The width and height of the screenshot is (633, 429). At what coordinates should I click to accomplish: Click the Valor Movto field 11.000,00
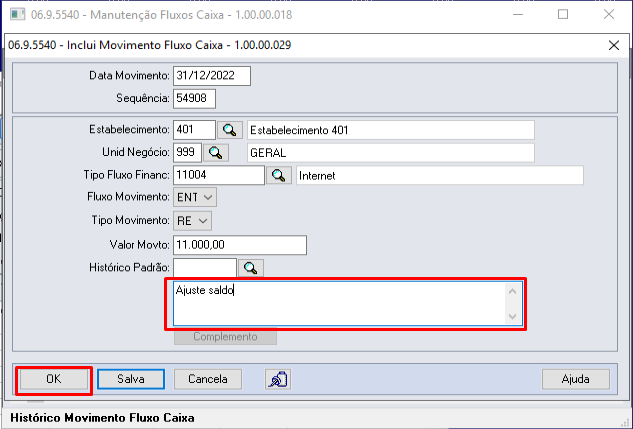coord(240,245)
